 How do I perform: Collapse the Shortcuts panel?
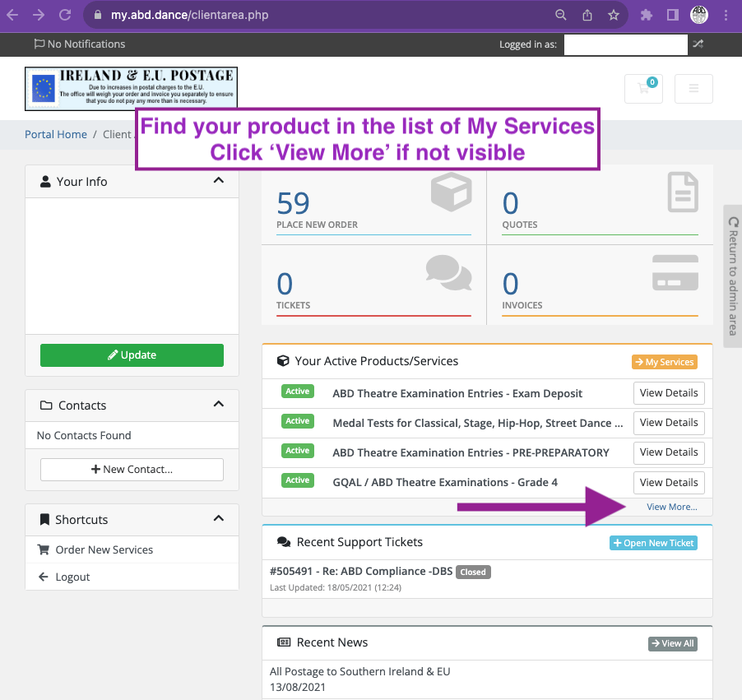(x=218, y=519)
